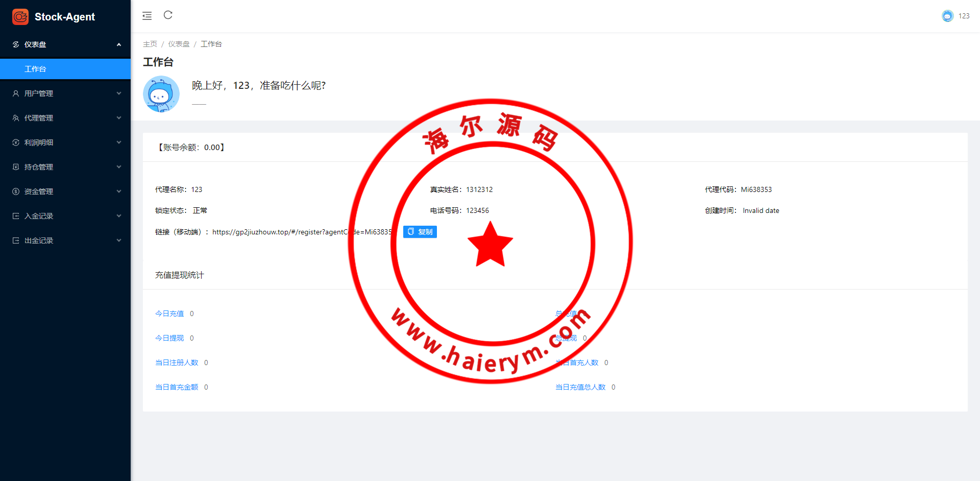This screenshot has width=980, height=481.
Task: Click the large robot avatar beside greeting
Action: tap(161, 94)
